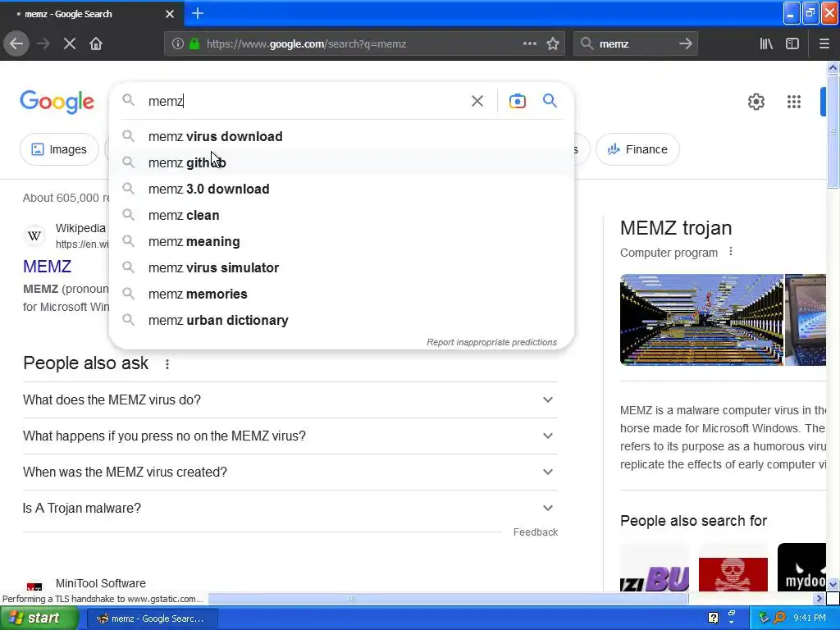Select suggestion memz github
Screen dimensions: 840x630
coord(341,163)
